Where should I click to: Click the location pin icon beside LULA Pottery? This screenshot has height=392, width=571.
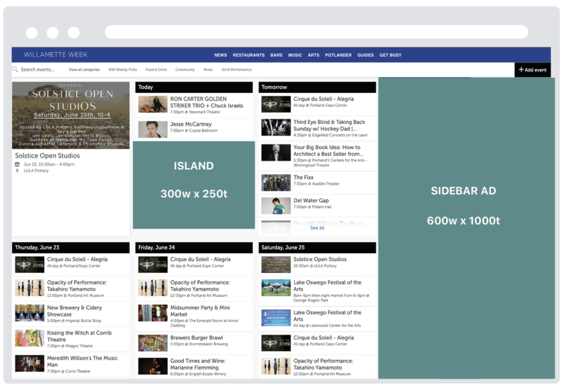pyautogui.click(x=17, y=171)
